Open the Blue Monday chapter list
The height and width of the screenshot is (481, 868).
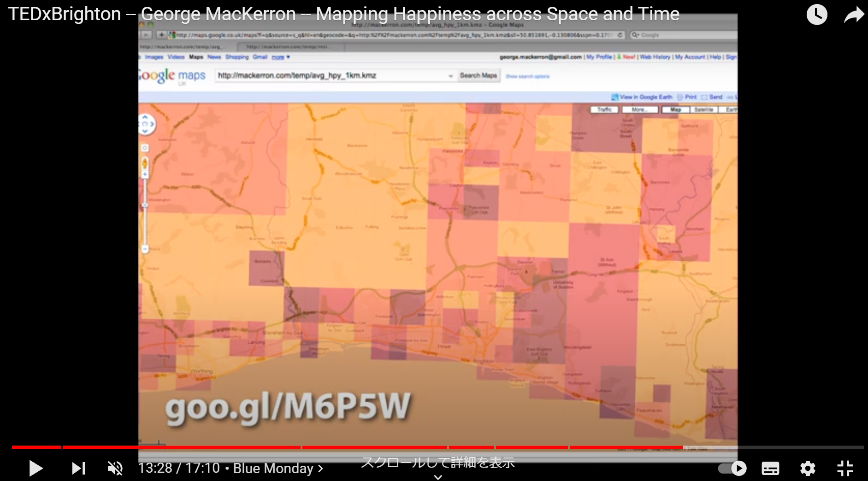point(278,468)
